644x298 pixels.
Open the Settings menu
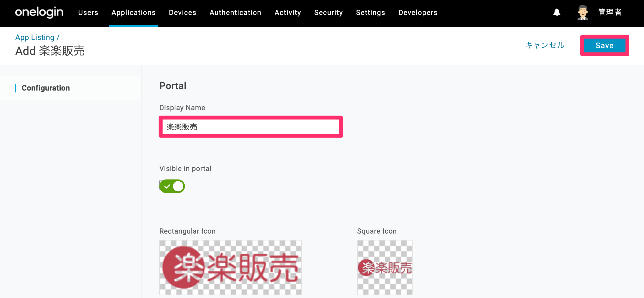click(370, 13)
